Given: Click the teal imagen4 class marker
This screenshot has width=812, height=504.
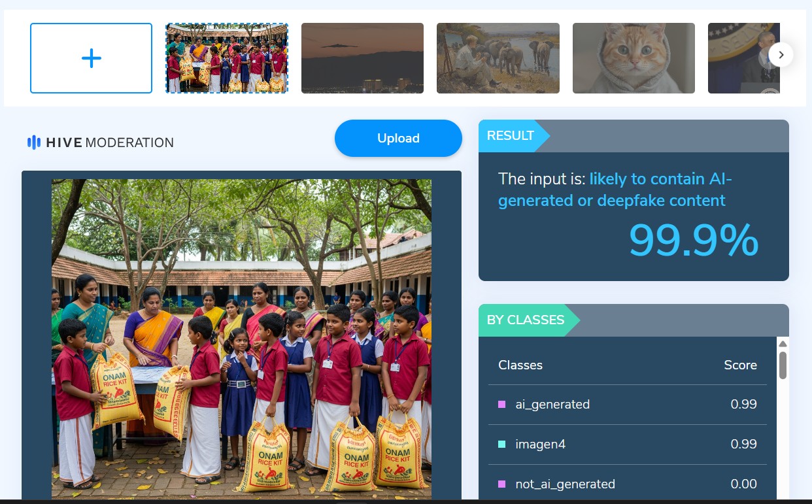Looking at the screenshot, I should (502, 444).
